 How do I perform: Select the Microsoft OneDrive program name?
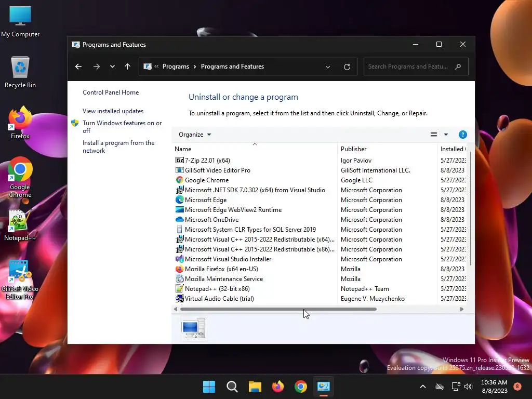pyautogui.click(x=212, y=219)
